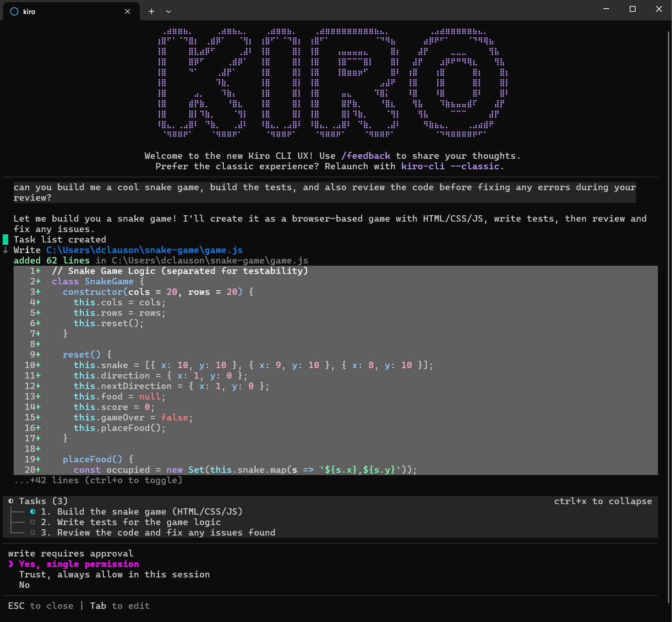Choose Yes, single permission option
Image resolution: width=672 pixels, height=622 pixels.
[x=79, y=564]
